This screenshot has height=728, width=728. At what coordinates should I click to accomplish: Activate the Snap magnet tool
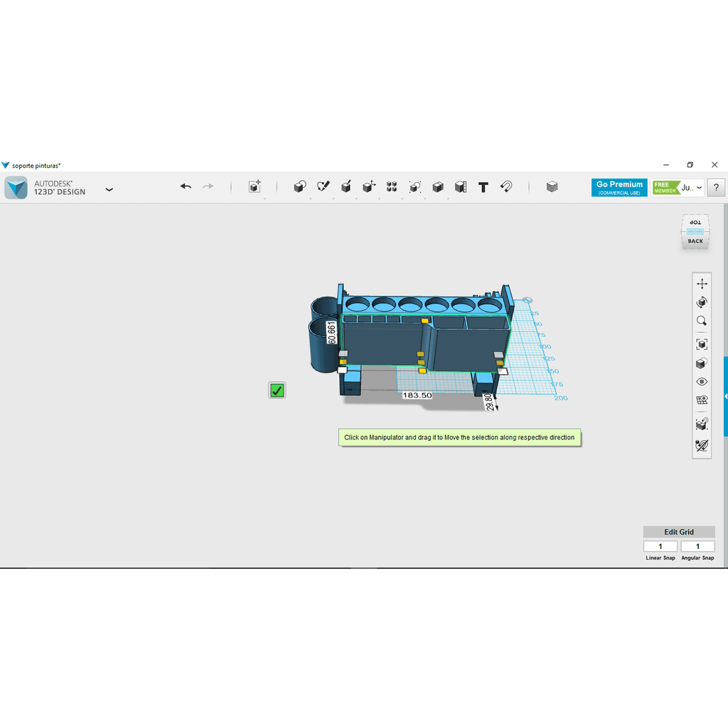[x=506, y=187]
